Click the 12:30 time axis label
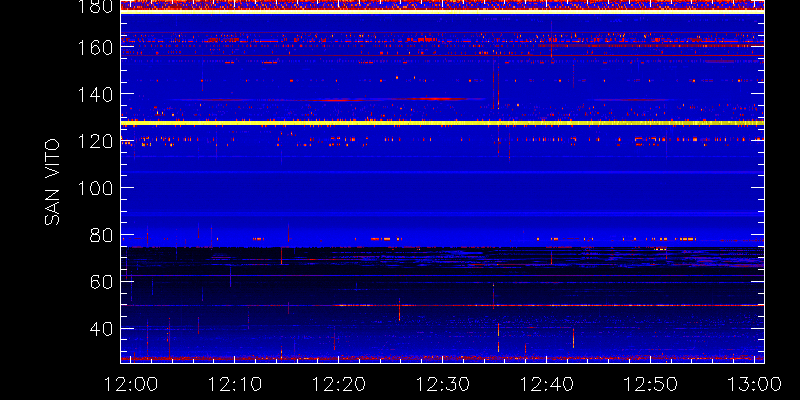The image size is (800, 400). click(444, 383)
